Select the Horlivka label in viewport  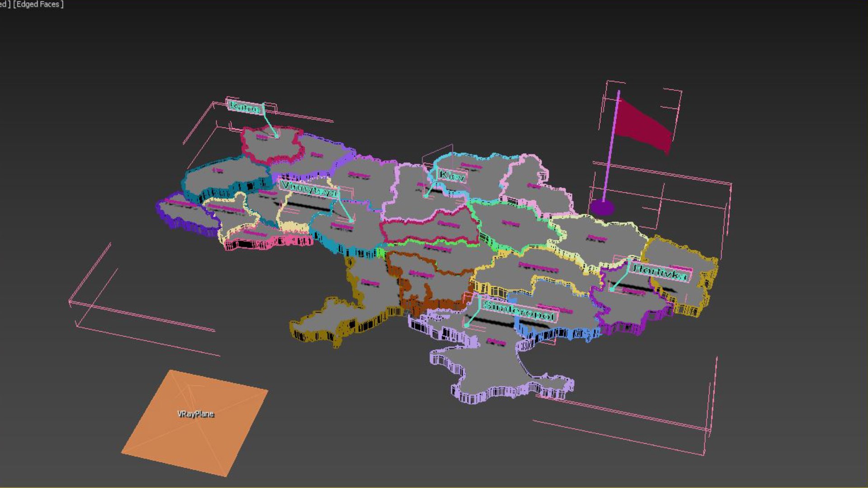pyautogui.click(x=660, y=272)
